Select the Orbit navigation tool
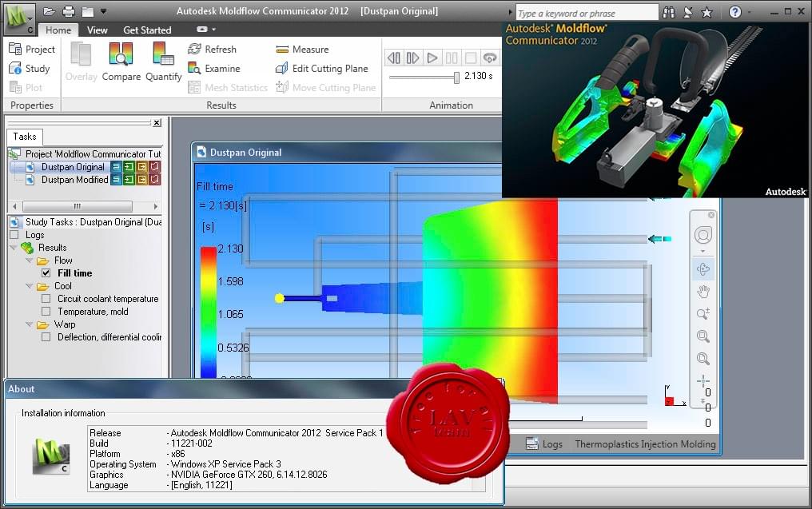 703,269
